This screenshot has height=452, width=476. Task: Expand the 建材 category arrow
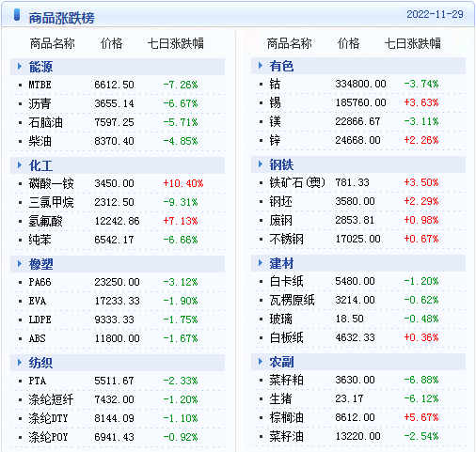pyautogui.click(x=261, y=263)
